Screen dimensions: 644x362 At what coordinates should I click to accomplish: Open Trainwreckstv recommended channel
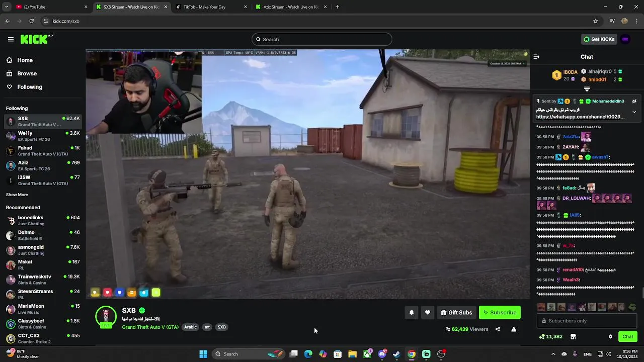point(43,280)
